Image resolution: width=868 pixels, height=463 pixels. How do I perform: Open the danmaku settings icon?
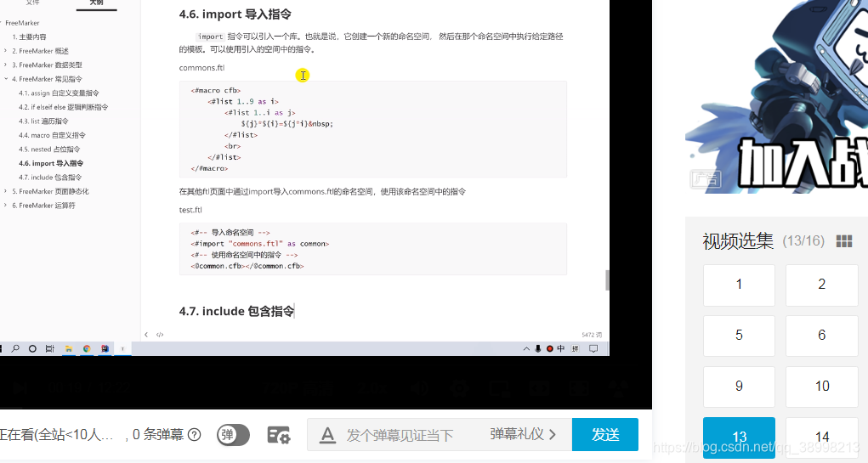click(x=279, y=435)
